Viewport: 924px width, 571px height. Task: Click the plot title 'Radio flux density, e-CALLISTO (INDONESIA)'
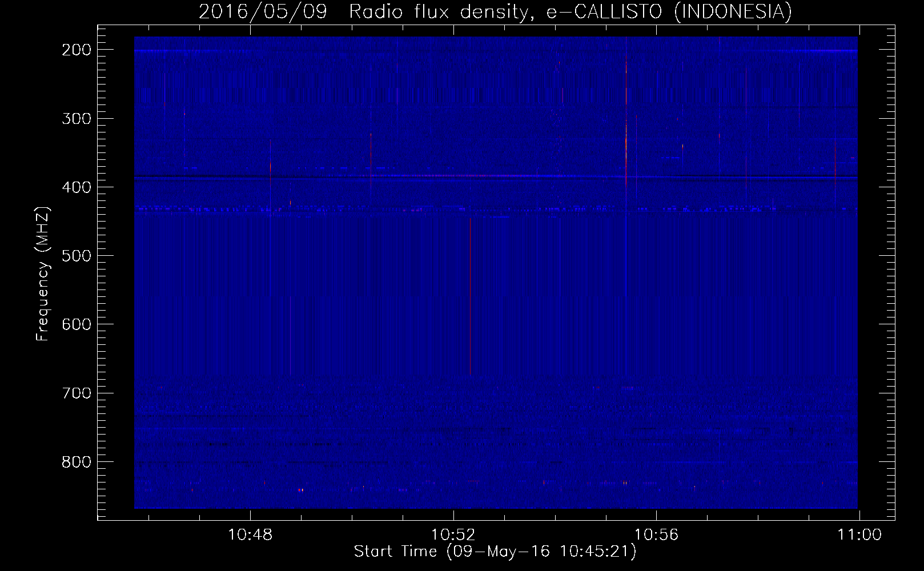(571, 12)
